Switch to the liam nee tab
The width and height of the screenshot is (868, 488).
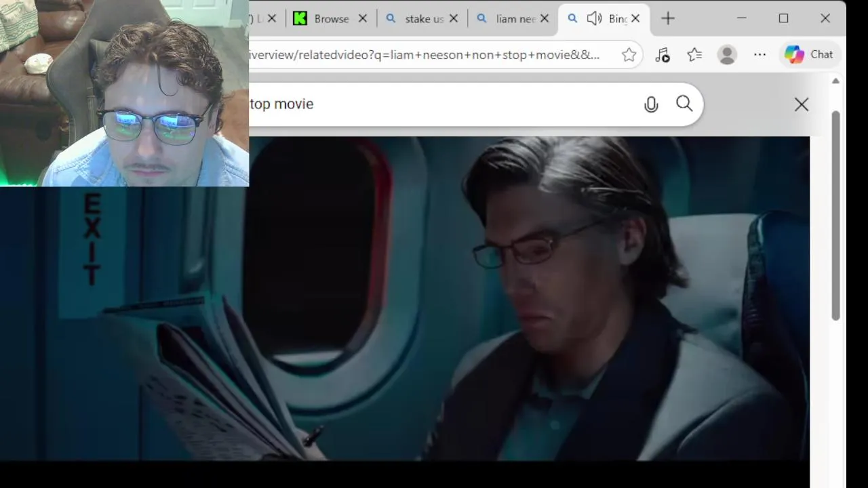(506, 19)
